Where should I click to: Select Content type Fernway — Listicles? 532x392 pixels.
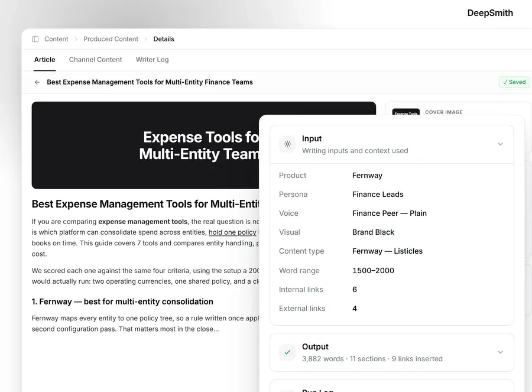(x=387, y=251)
